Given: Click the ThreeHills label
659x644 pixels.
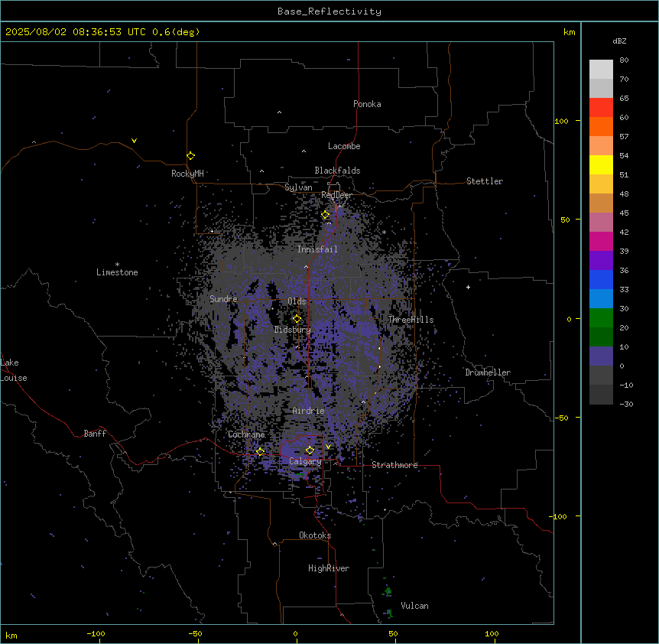Looking at the screenshot, I should click(411, 320).
